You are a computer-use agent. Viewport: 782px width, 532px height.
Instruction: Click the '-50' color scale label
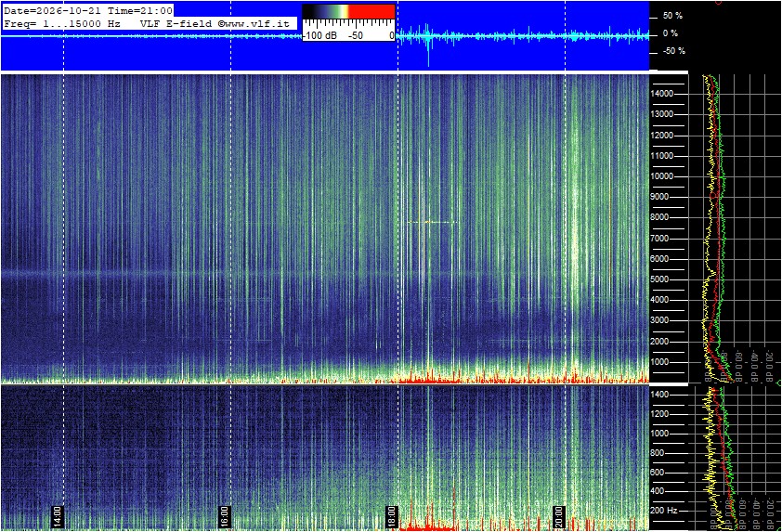355,36
